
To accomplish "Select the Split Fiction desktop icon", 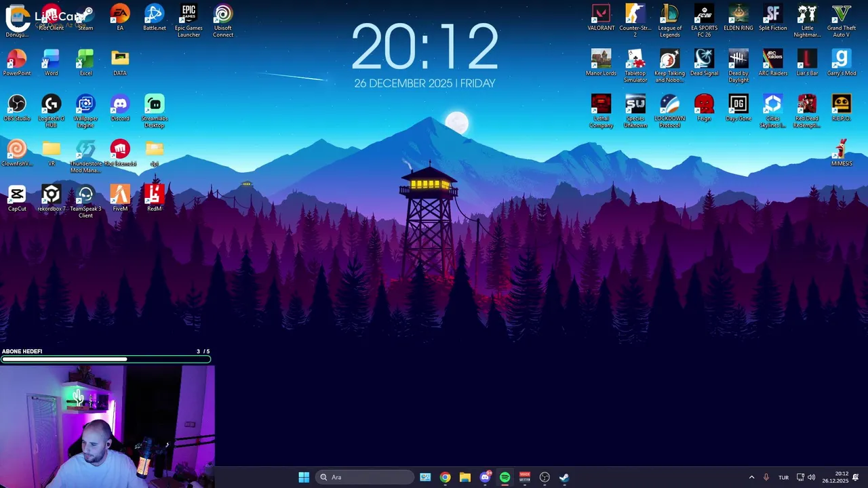I will point(772,18).
